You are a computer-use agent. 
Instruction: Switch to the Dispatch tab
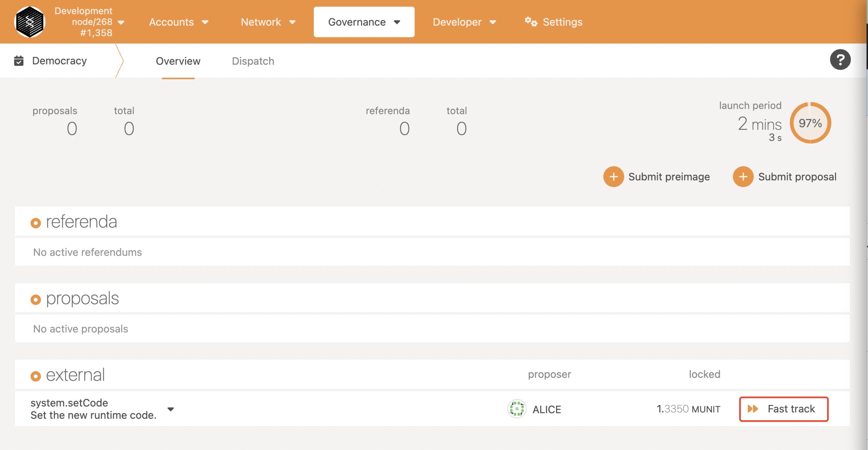(253, 60)
